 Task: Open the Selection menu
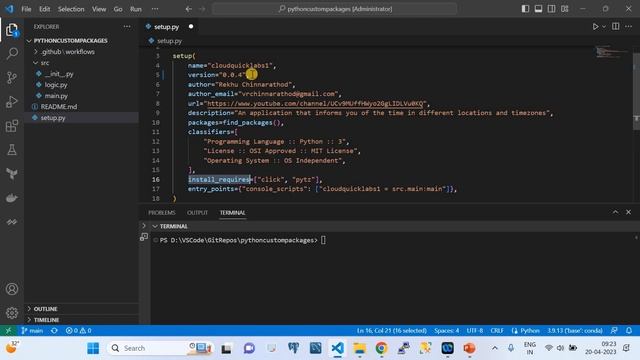71,9
